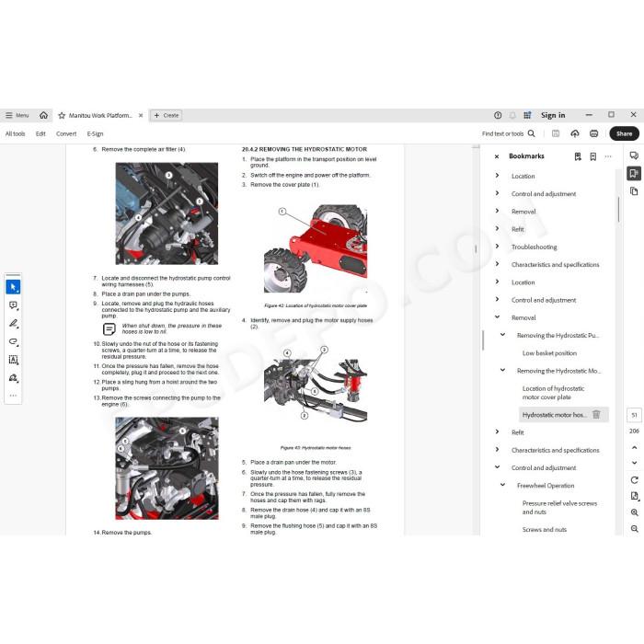Zoom in on the document
This screenshot has width=644, height=644.
click(634, 512)
